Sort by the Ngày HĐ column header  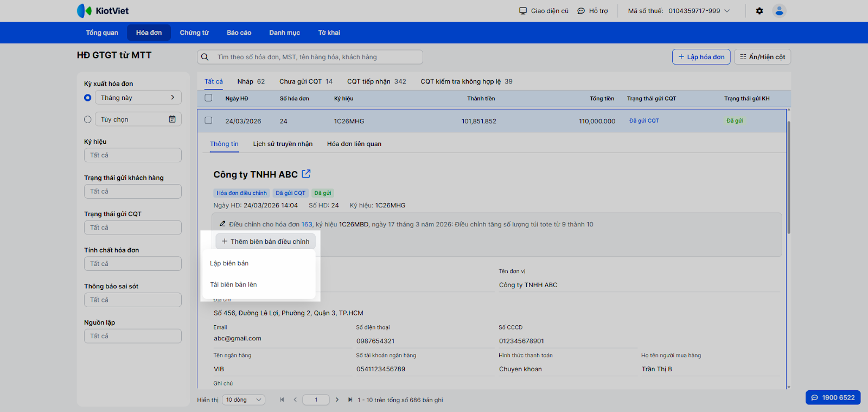point(237,99)
